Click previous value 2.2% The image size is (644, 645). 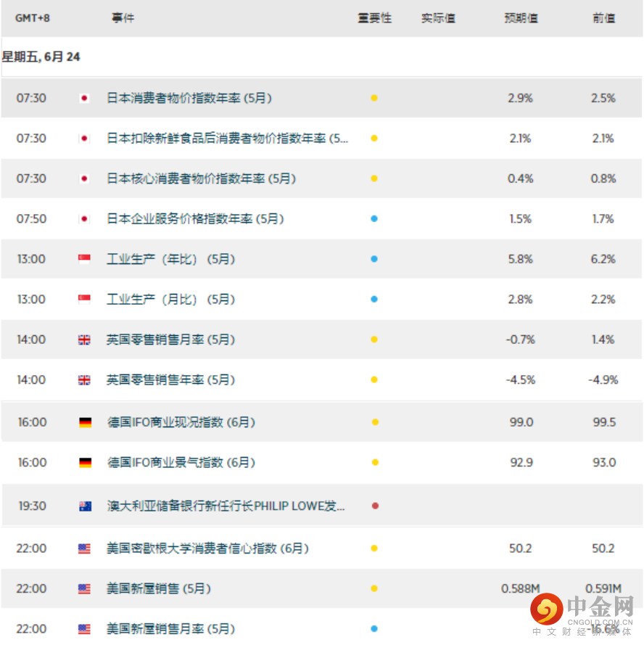click(603, 299)
